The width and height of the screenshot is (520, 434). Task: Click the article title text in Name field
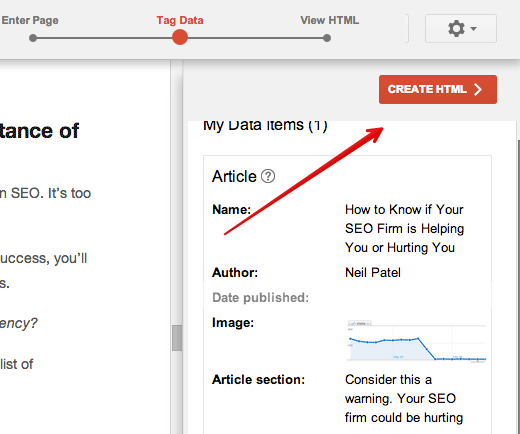click(405, 229)
